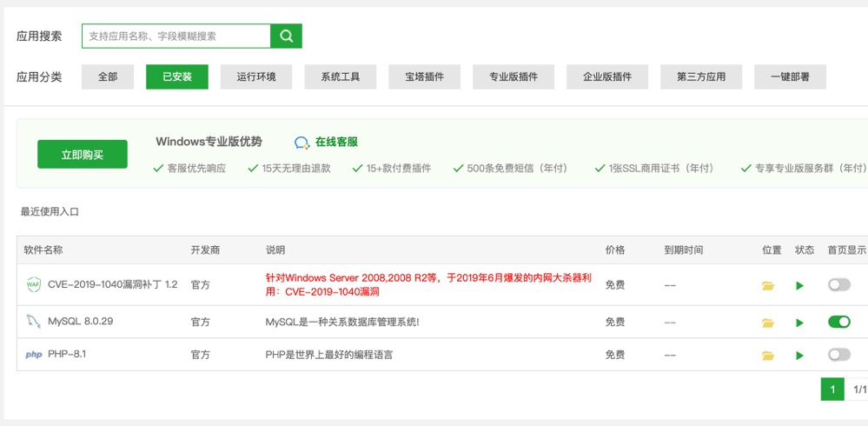Image resolution: width=868 pixels, height=426 pixels.
Task: Click status play icon for CVE-2019-1040 patch
Action: 799,286
